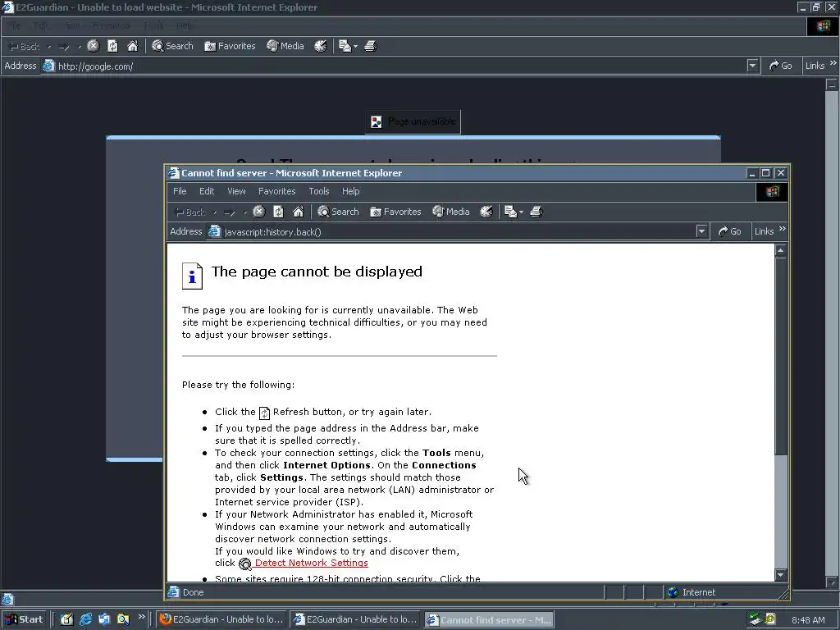
Task: Expand Links chevron in E2Guardian window
Action: pos(833,63)
